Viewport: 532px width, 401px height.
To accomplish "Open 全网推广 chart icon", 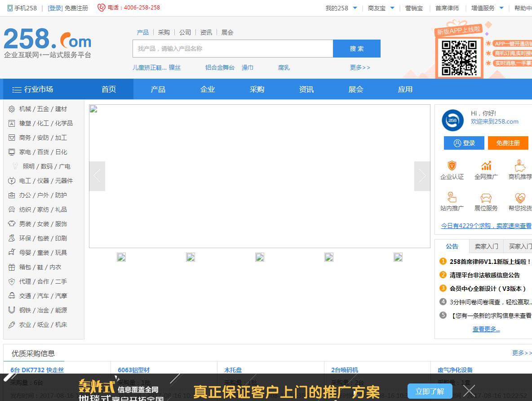I will coord(486,165).
